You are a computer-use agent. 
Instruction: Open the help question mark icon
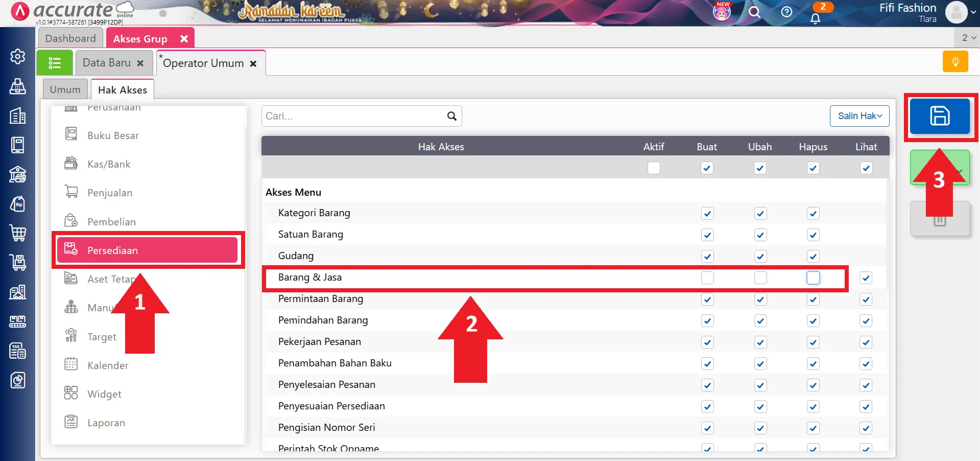786,12
